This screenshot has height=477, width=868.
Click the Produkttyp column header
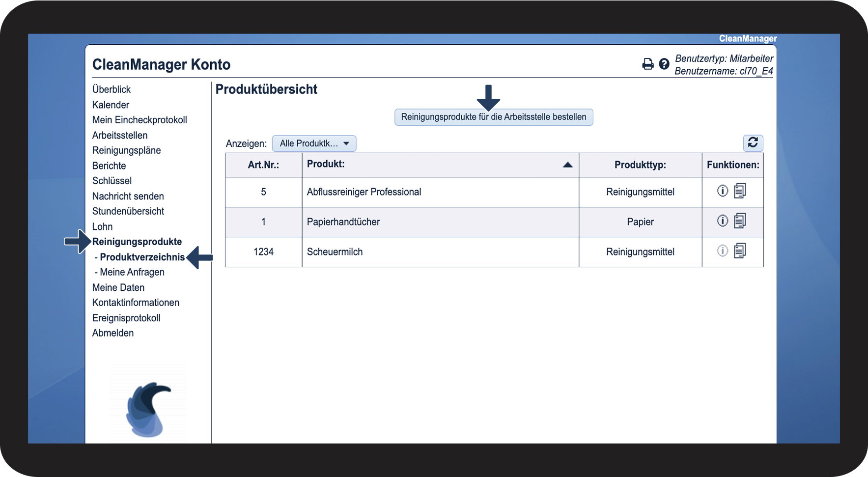[640, 165]
